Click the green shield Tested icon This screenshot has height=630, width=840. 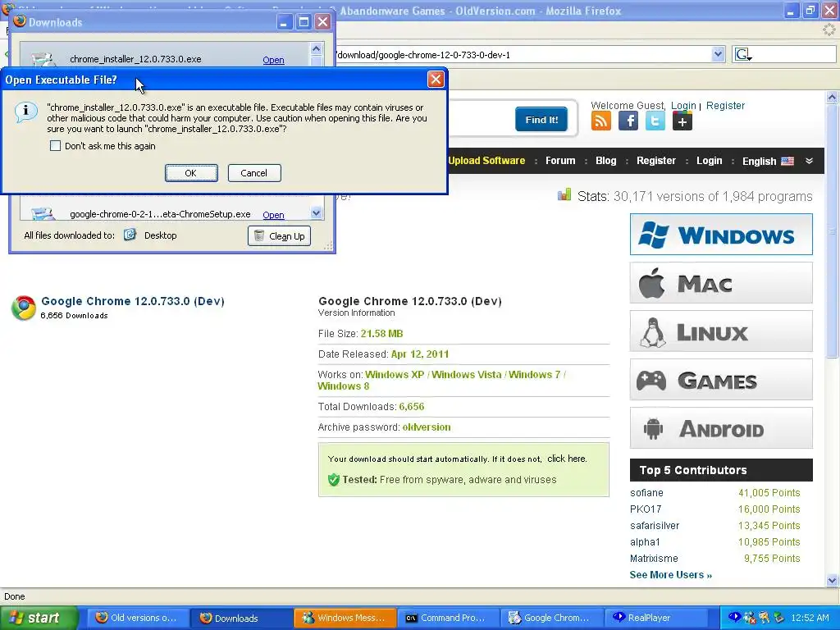333,479
